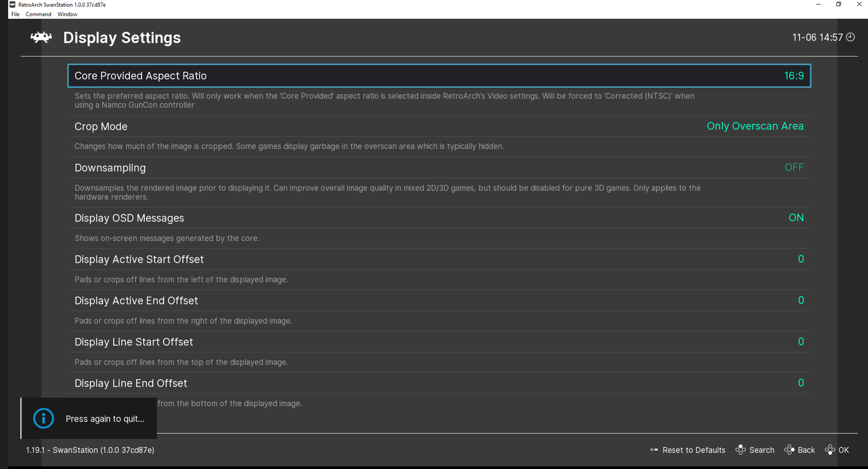The width and height of the screenshot is (868, 469).
Task: Adjust the Display Active End Offset value 0
Action: 801,300
